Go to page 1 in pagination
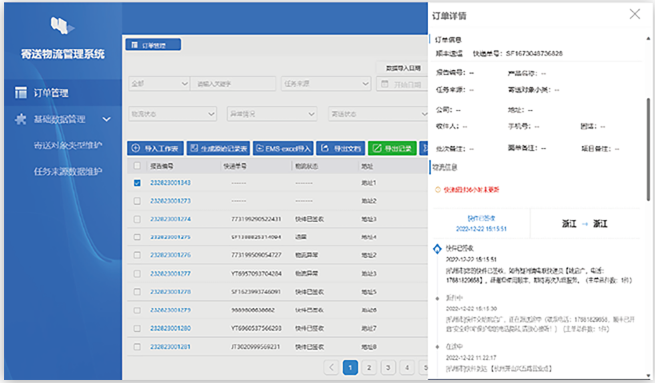Image resolution: width=655 pixels, height=383 pixels. pyautogui.click(x=350, y=368)
